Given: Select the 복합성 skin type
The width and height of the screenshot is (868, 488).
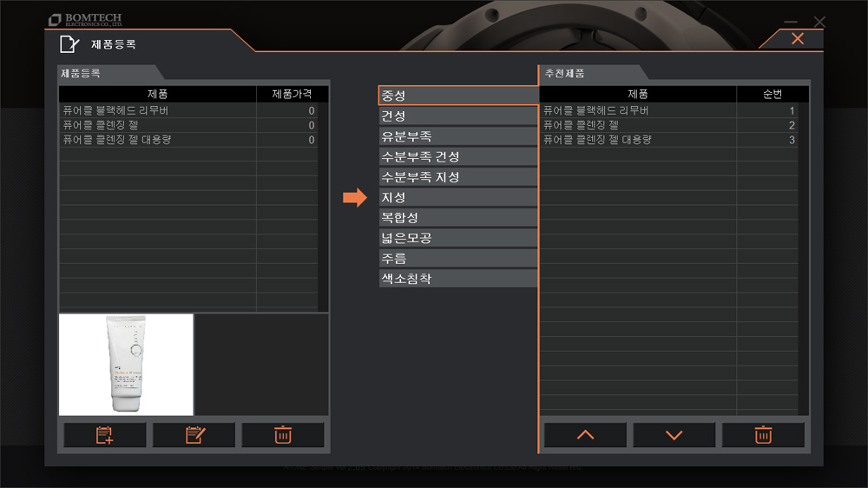Looking at the screenshot, I should coord(458,218).
